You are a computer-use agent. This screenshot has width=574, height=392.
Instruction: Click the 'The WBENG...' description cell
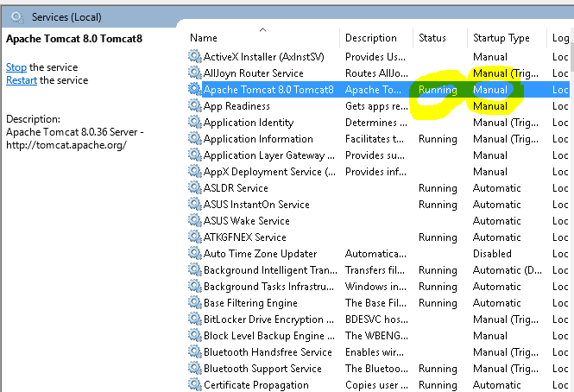coord(376,336)
